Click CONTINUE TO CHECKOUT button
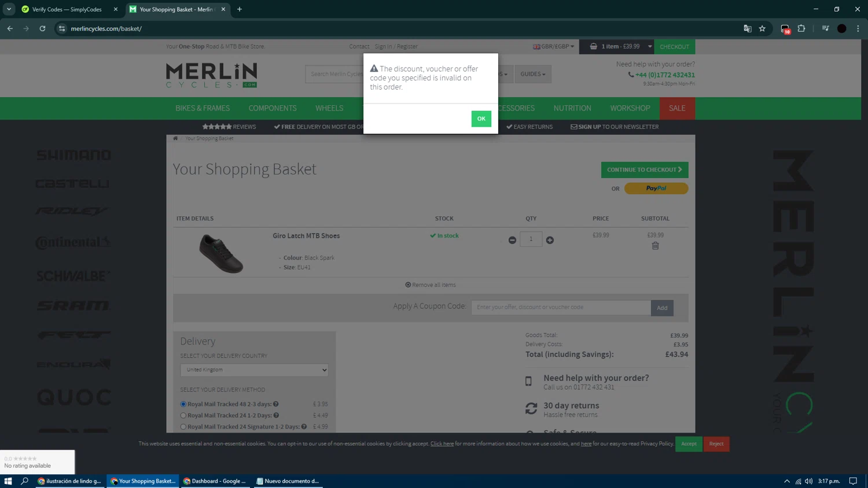Viewport: 868px width, 488px height. 645,169
